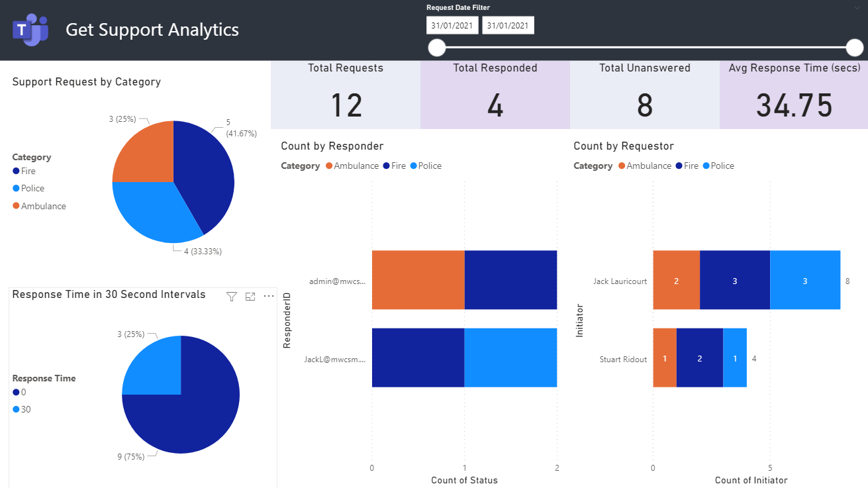Select Stuart Ridout Fire segment labeled 2
Viewport: 868px width, 488px height.
click(x=700, y=358)
